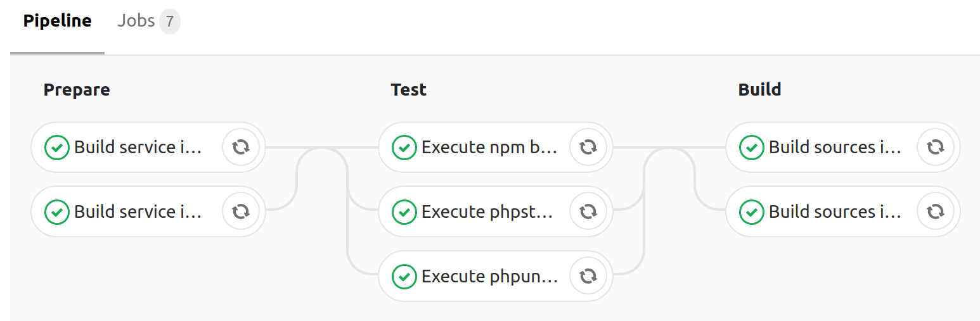The width and height of the screenshot is (980, 321).
Task: Open the Execute phpstan job name link
Action: point(487,211)
